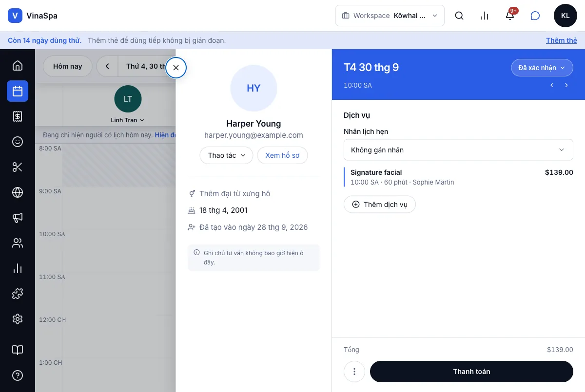The width and height of the screenshot is (585, 392).
Task: Go to next appointment arrow
Action: [x=566, y=85]
